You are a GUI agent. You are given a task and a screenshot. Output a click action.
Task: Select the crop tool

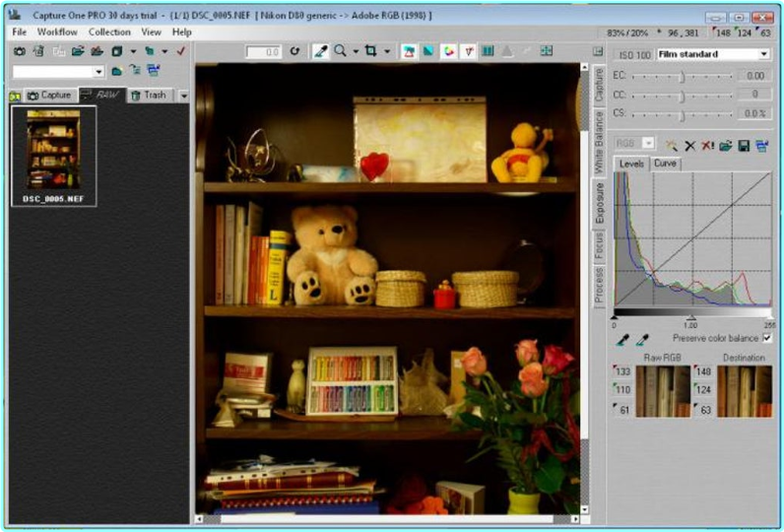click(370, 51)
